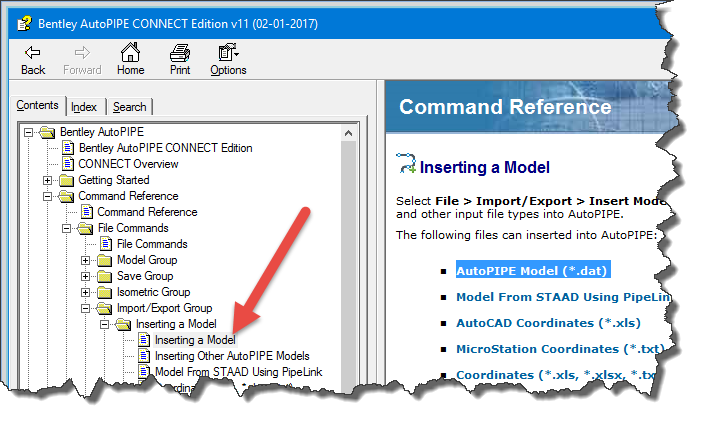Expand the Getting Started node
Viewport: 701px width, 421px height.
click(47, 181)
